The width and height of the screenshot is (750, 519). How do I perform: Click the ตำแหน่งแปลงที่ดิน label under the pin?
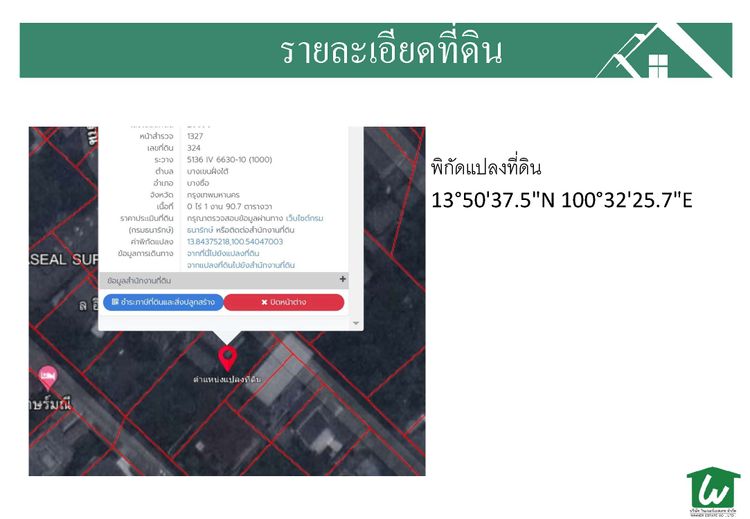click(x=227, y=380)
